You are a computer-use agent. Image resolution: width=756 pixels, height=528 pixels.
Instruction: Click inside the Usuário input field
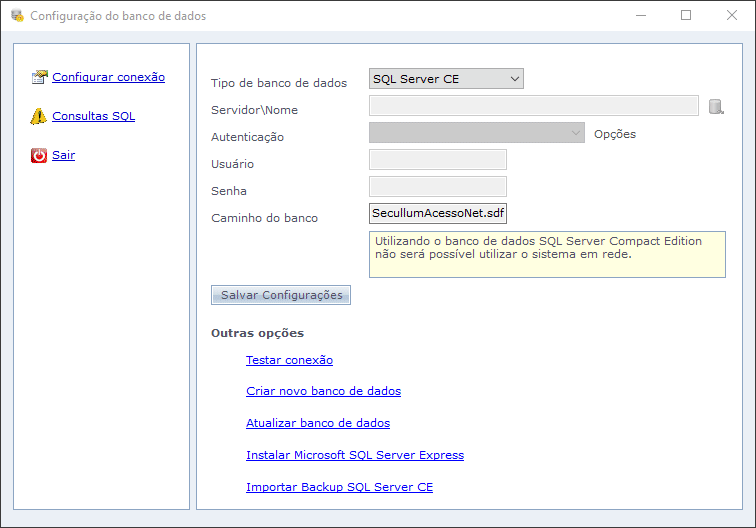pos(438,160)
